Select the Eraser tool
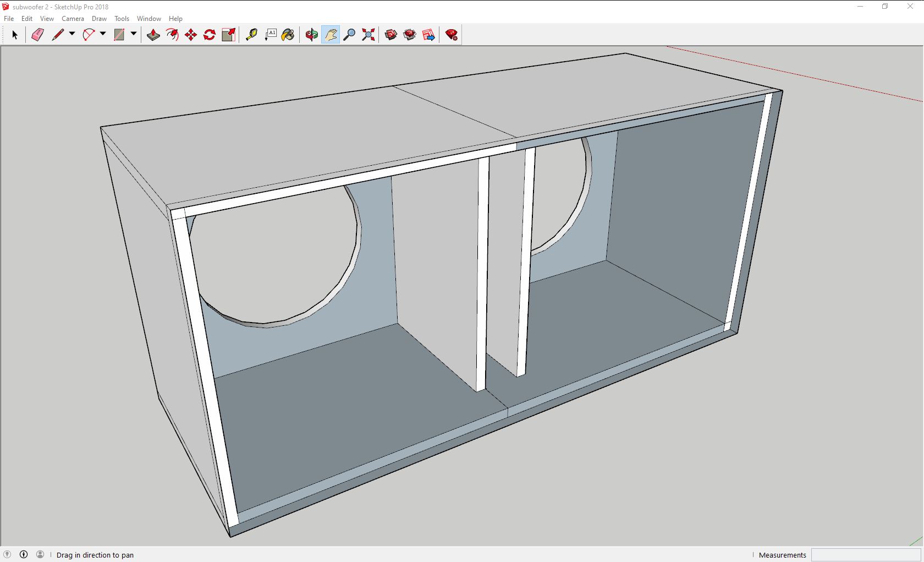924x562 pixels. (x=37, y=35)
